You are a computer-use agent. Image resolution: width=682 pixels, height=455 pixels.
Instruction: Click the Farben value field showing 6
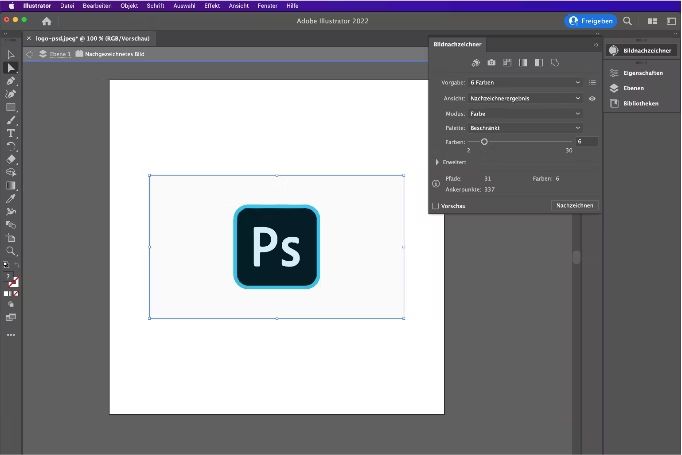(x=587, y=141)
